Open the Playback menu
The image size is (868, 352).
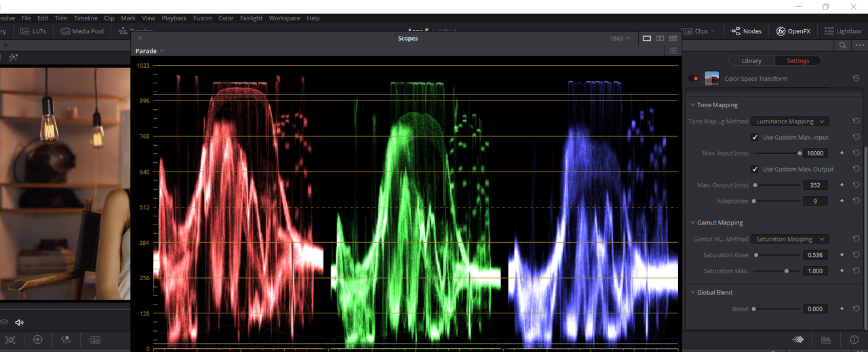click(174, 18)
